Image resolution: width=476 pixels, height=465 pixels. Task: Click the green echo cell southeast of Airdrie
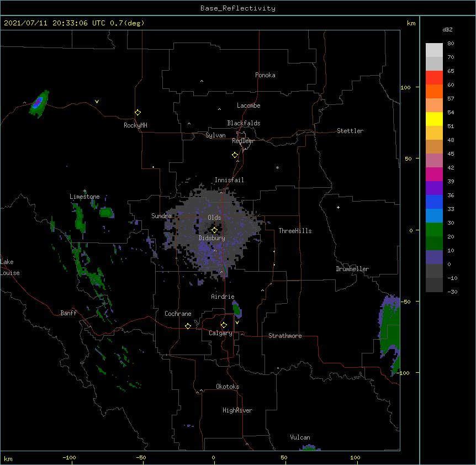tap(237, 310)
